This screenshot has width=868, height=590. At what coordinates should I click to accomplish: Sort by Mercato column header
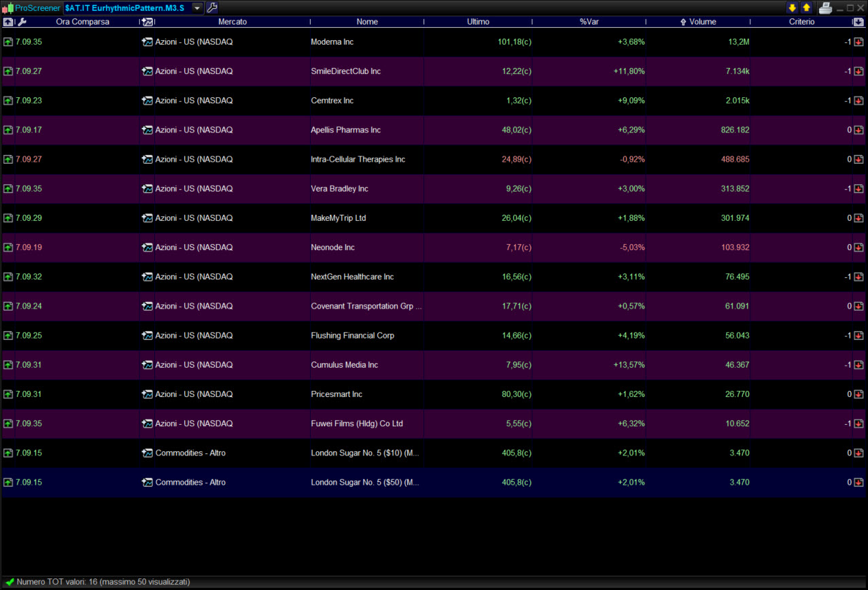pyautogui.click(x=232, y=22)
